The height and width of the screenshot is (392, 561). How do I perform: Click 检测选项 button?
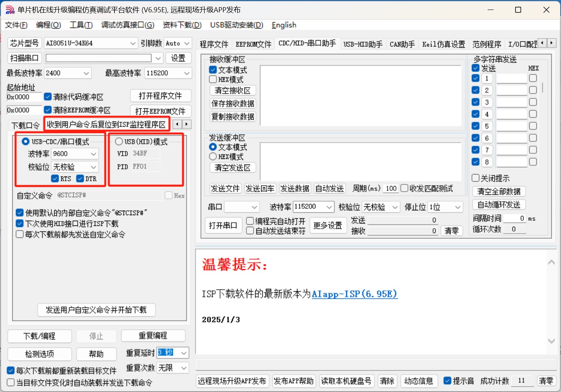[39, 354]
